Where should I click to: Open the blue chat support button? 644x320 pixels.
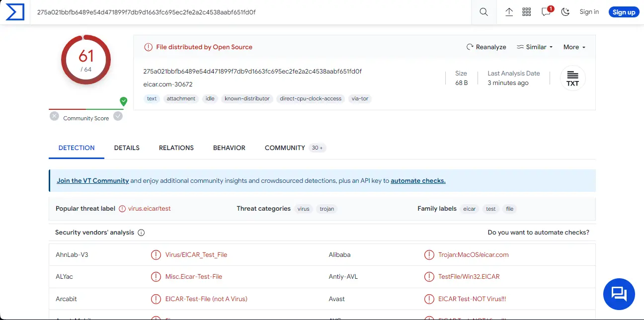pos(619,294)
